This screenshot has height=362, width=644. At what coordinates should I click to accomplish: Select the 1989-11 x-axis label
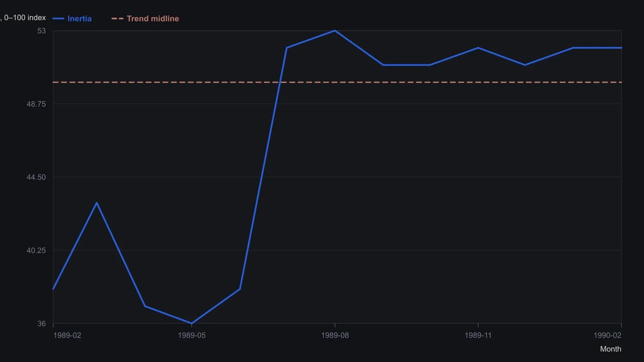[478, 335]
